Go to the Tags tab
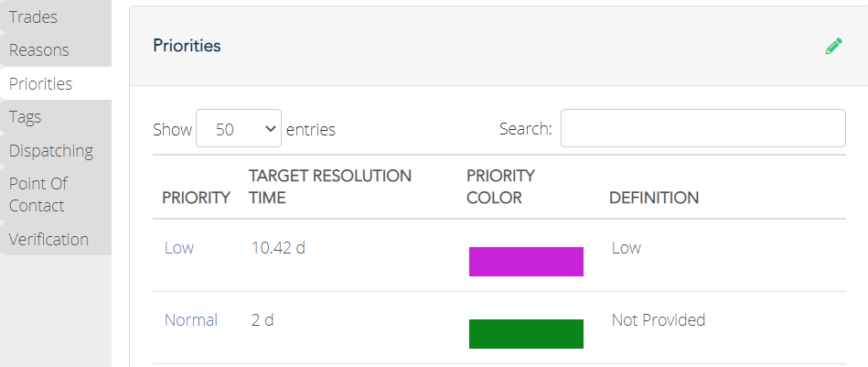The image size is (868, 367). [x=56, y=117]
